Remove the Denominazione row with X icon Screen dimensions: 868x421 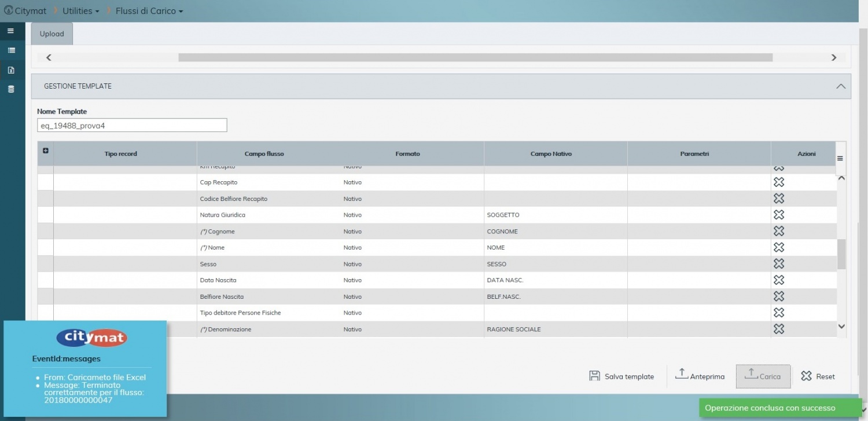pyautogui.click(x=779, y=329)
